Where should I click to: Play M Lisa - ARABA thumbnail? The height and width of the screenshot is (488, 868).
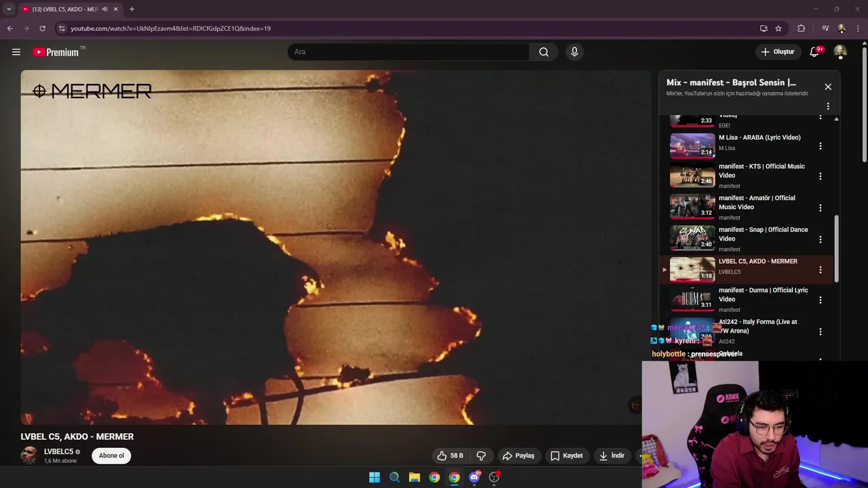692,145
